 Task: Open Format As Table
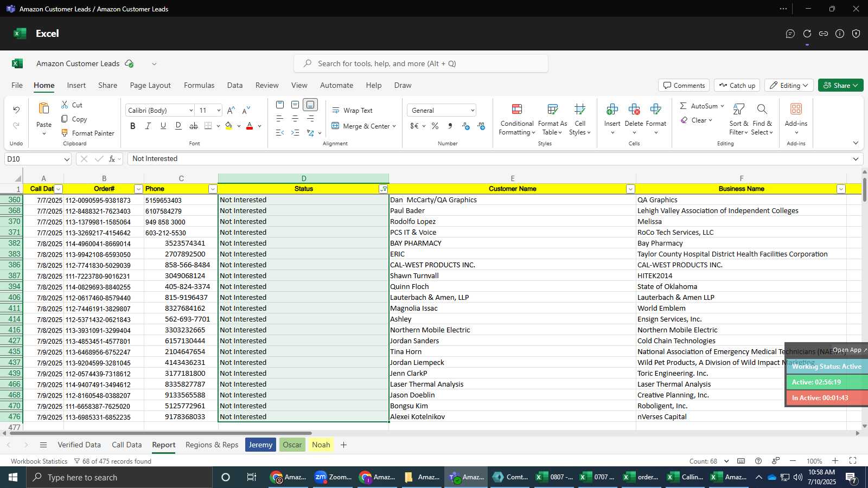pyautogui.click(x=553, y=119)
